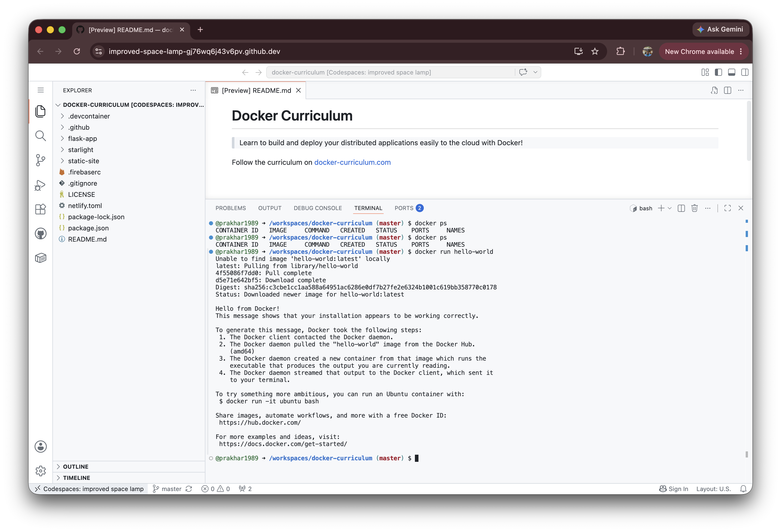This screenshot has width=781, height=532.
Task: Open the launch profile dropdown next to plus
Action: [x=669, y=208]
